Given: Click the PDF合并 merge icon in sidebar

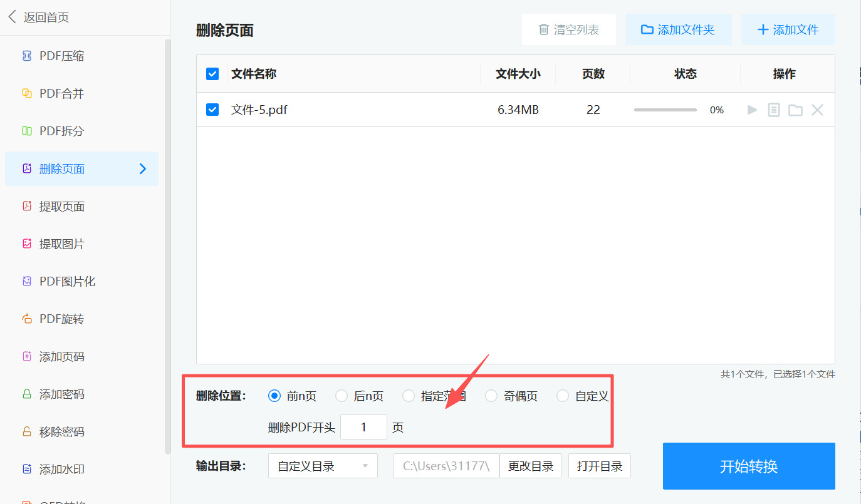Looking at the screenshot, I should [x=27, y=94].
